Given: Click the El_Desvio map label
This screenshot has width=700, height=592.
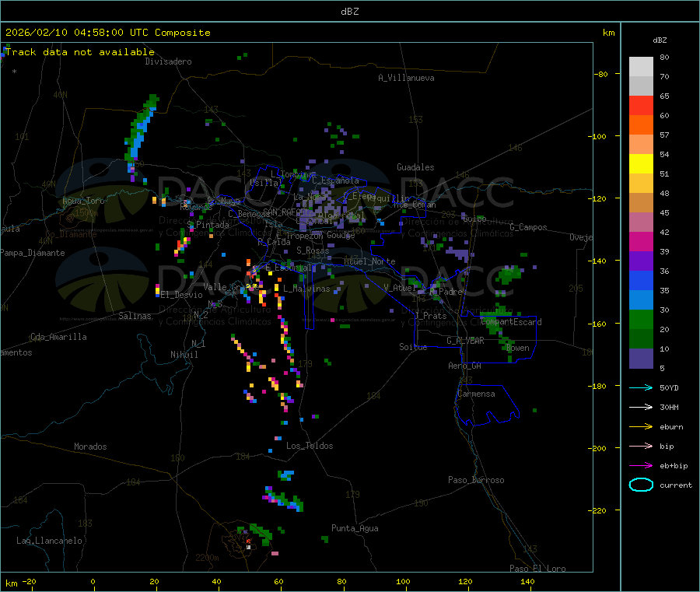Looking at the screenshot, I should point(181,295).
